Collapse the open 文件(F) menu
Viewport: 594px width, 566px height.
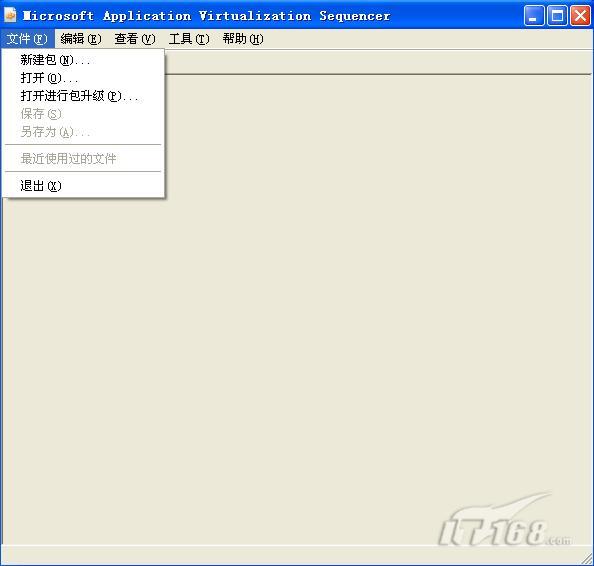tap(27, 39)
